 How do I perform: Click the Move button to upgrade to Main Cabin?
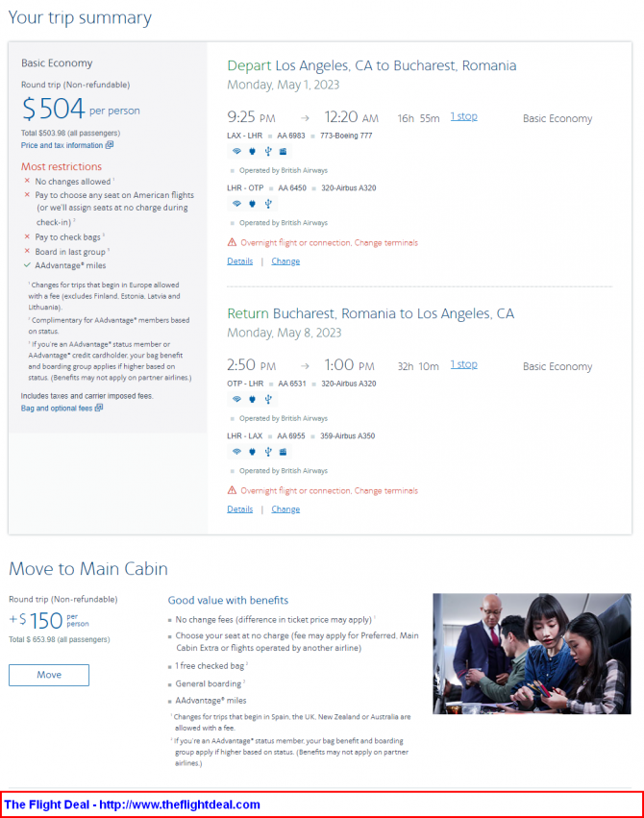(x=49, y=675)
